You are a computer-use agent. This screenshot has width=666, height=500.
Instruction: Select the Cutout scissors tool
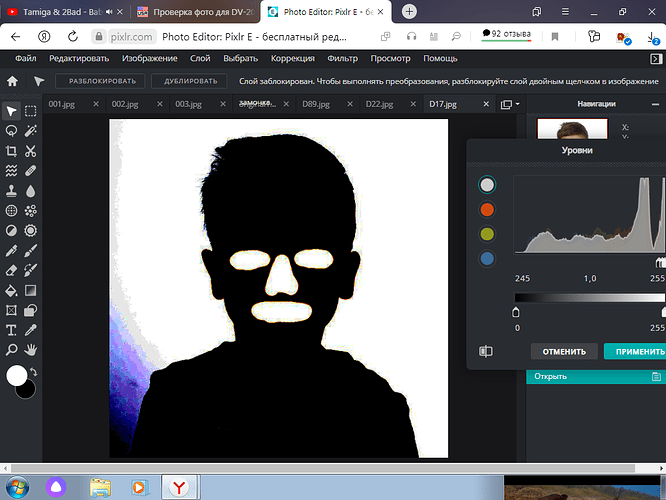pyautogui.click(x=31, y=151)
